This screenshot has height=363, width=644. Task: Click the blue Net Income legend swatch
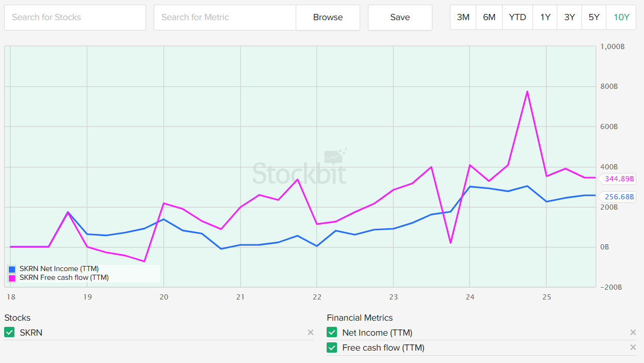coord(12,269)
